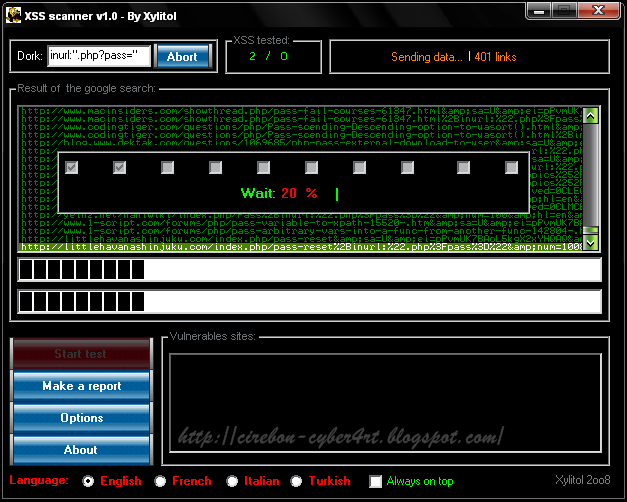Click the lower black progress bar
This screenshot has width=627, height=502.
pos(310,302)
